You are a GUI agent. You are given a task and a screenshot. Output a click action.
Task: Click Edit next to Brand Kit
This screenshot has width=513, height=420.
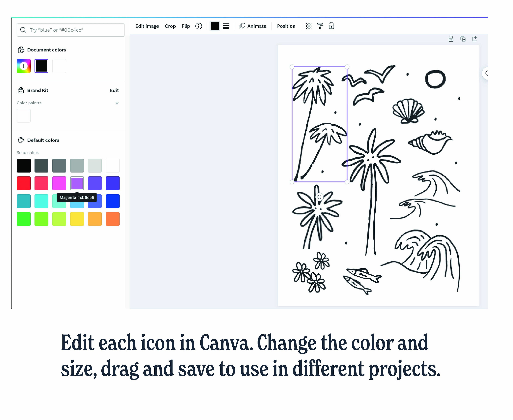click(x=114, y=90)
